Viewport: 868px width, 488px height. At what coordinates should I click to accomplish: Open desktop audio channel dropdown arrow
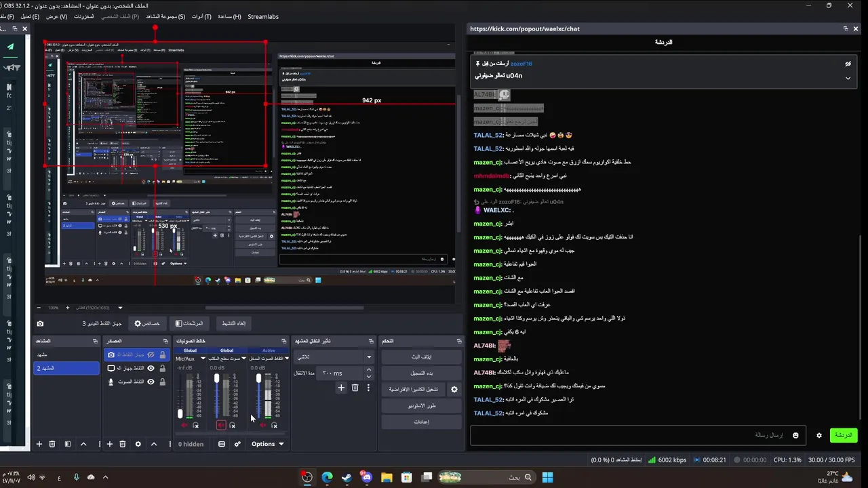245,359
